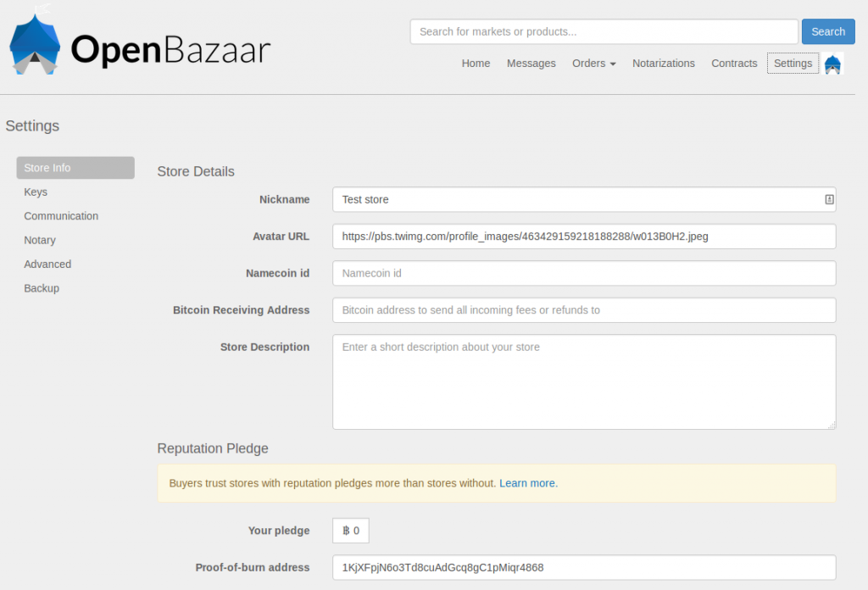Open the Messages page
868x590 pixels.
531,63
